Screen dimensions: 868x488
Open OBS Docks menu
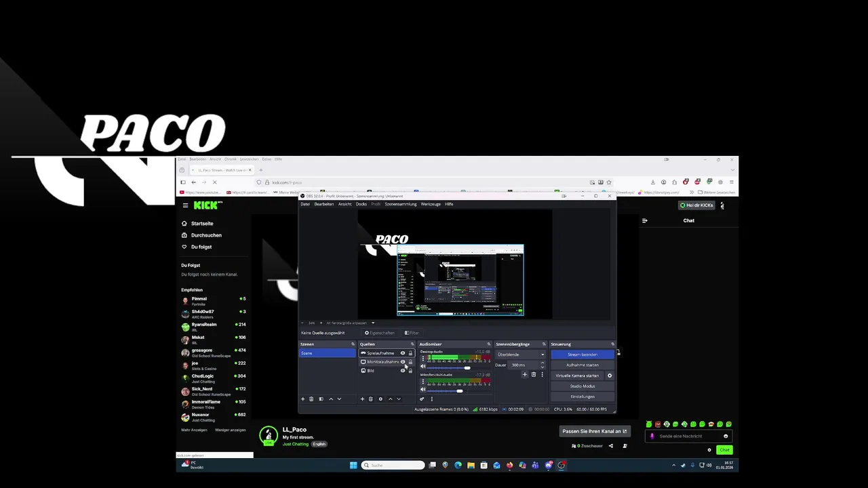[361, 204]
